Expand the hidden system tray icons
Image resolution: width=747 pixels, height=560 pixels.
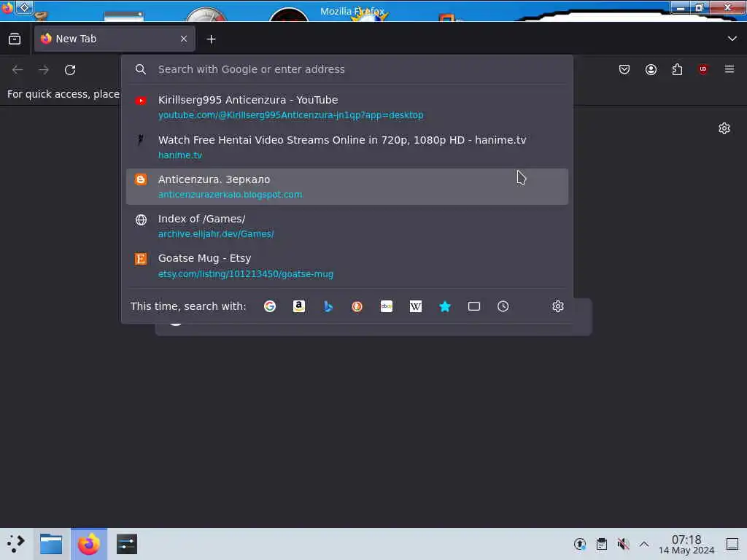644,544
